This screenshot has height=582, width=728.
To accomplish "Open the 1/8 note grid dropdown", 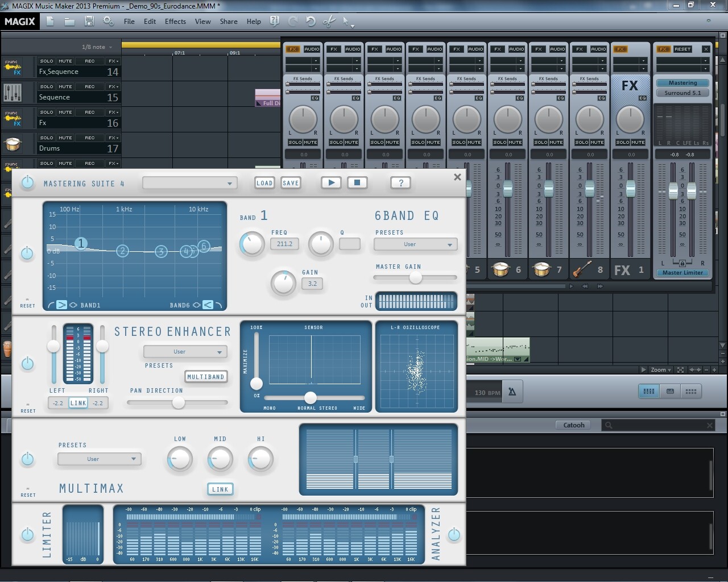I will (x=97, y=47).
